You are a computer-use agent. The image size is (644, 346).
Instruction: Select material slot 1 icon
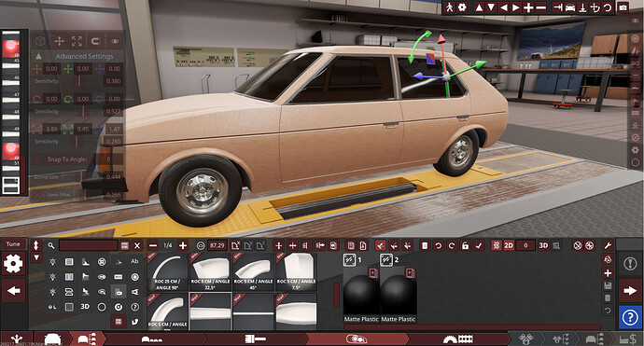click(349, 259)
